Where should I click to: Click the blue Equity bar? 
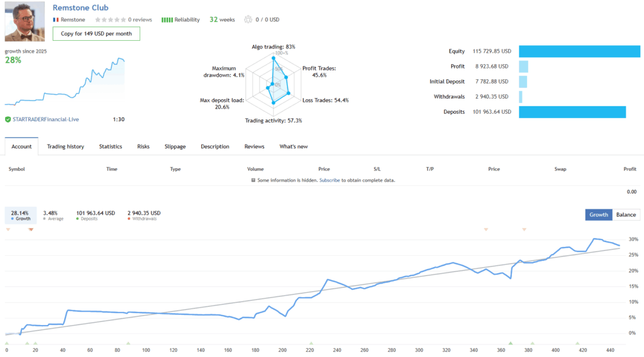(579, 52)
